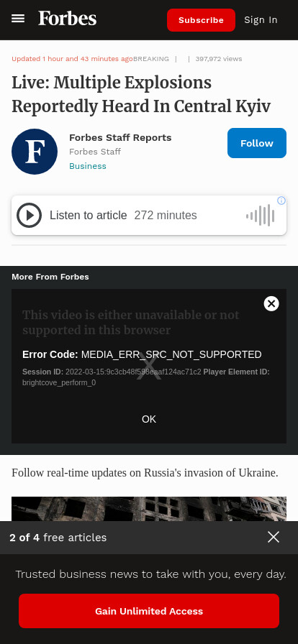Screen dimensions: 298x644
Task: Open the damaged building photo
Action: click(x=149, y=509)
